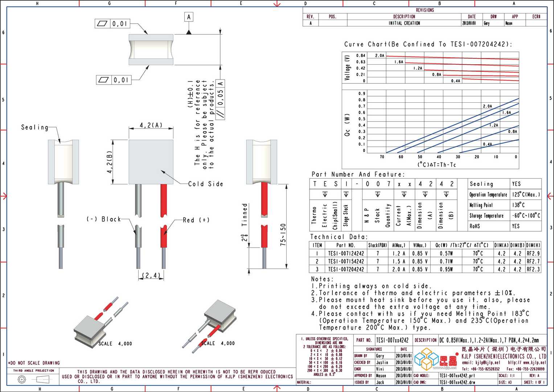Open the www.kjlp.net web address
This screenshot has width=554, height=392.
(x=535, y=363)
